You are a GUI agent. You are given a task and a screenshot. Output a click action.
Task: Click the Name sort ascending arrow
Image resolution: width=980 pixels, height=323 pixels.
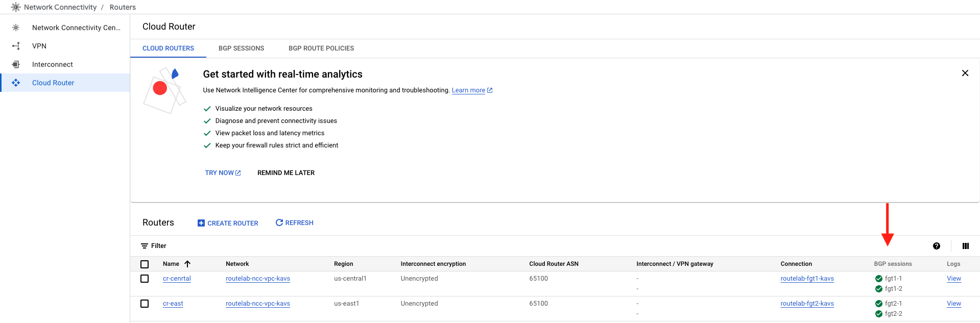pos(187,264)
